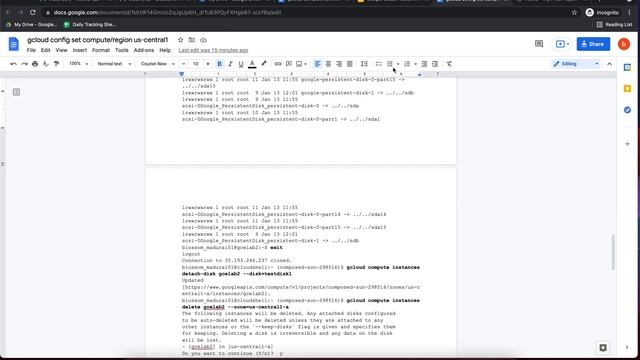Image resolution: width=640 pixels, height=360 pixels.
Task: Open the Help menu
Action: point(165,50)
